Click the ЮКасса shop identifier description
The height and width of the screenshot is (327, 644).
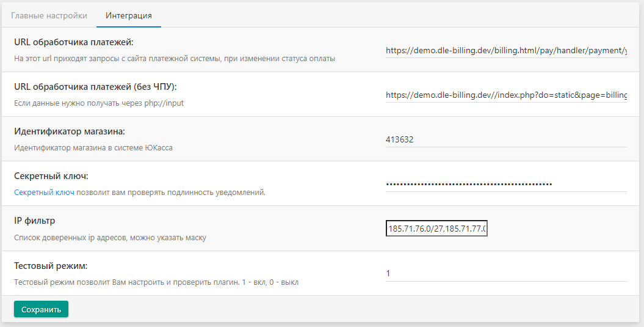click(93, 148)
